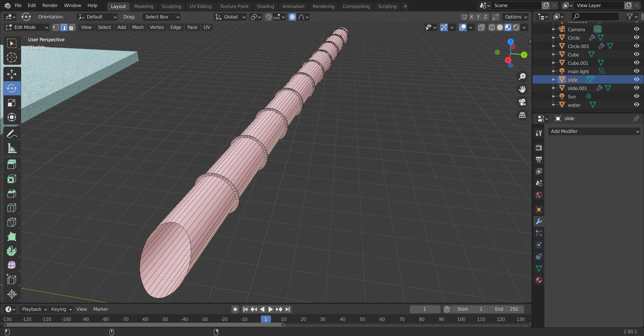The image size is (644, 336).
Task: Open the Physics properties tab
Action: tap(539, 245)
